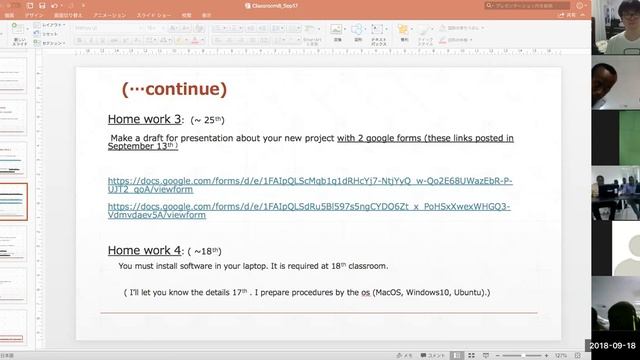This screenshot has height=360, width=640.
Task: Click the font color icon
Action: point(195,40)
